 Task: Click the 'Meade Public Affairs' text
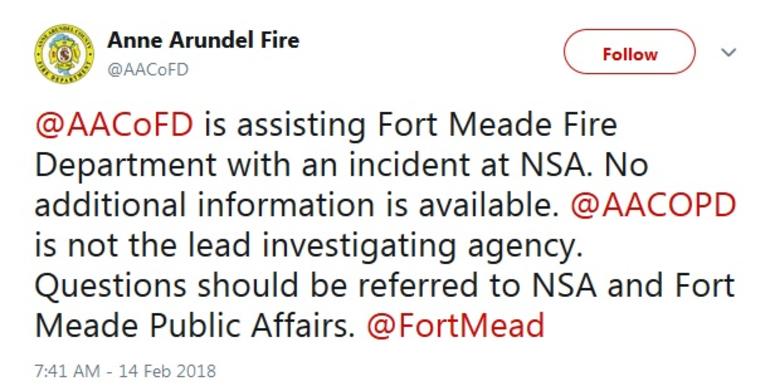195,326
